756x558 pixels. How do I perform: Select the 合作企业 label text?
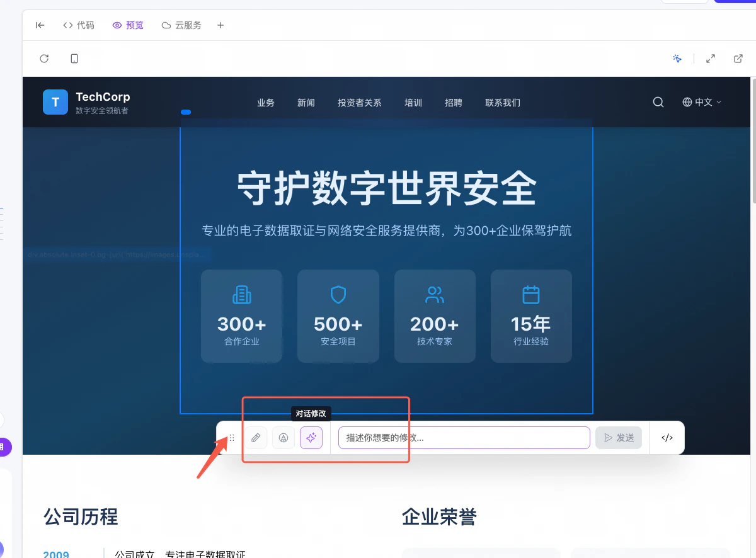point(242,341)
